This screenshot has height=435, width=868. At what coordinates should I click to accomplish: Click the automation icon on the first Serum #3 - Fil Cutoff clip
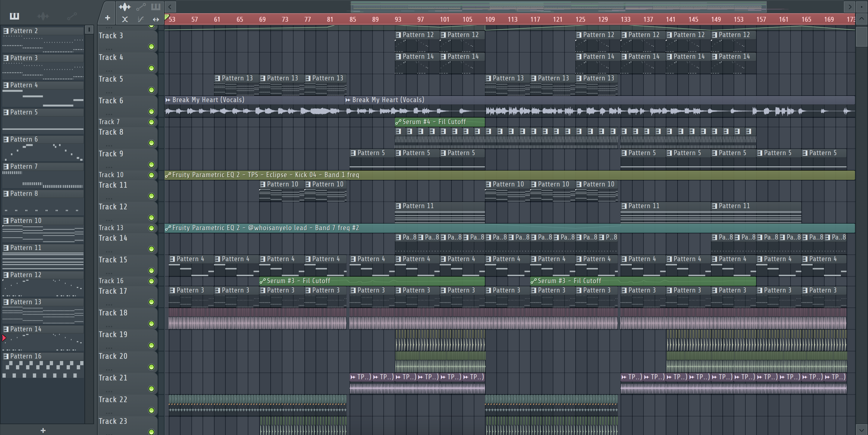[263, 281]
